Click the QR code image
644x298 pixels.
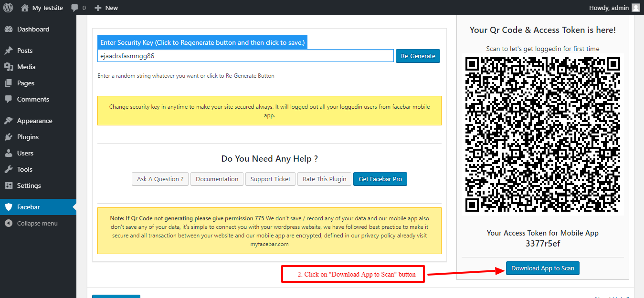[x=542, y=135]
